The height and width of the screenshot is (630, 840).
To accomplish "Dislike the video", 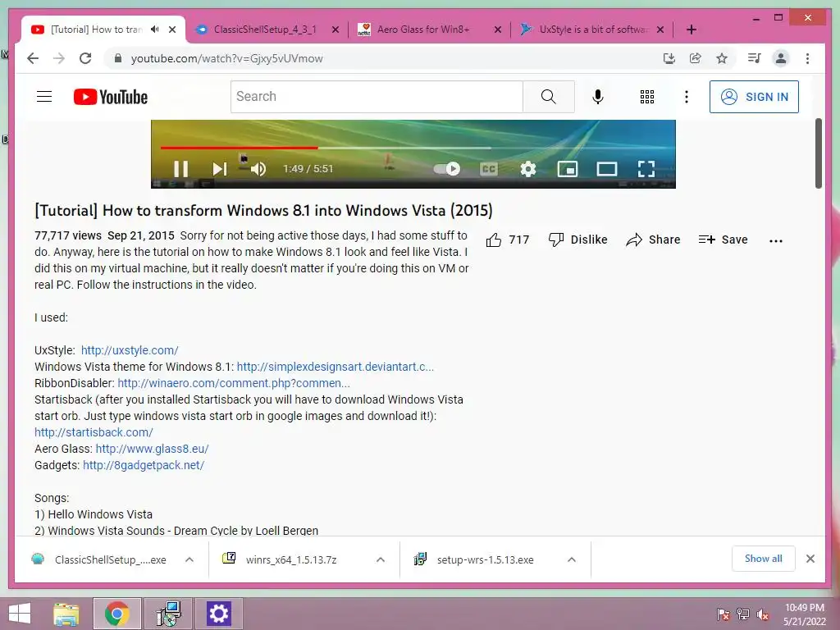I will coord(577,240).
